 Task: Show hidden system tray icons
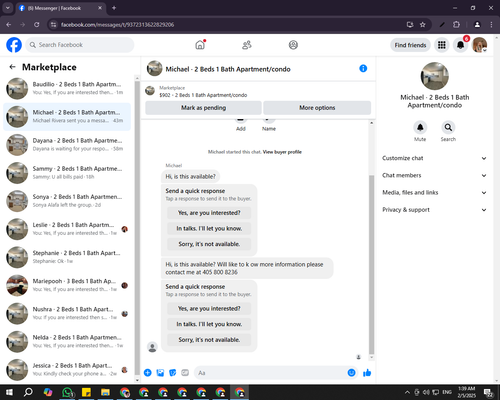(407, 392)
